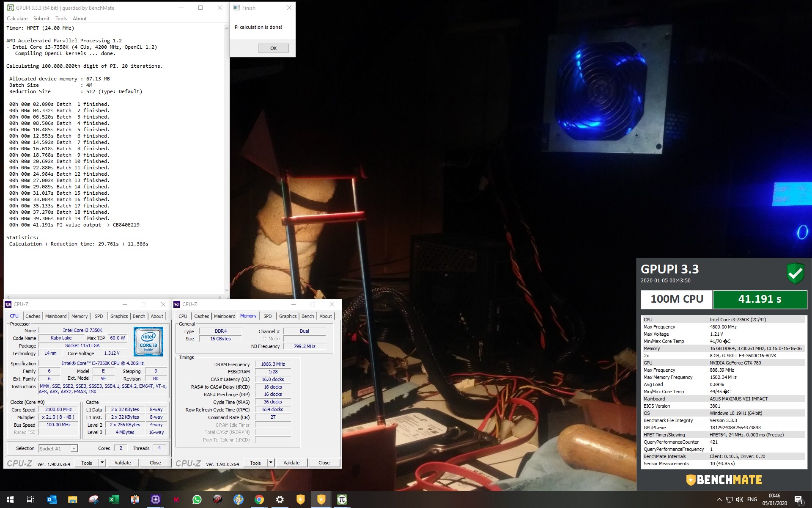Open Task View from taskbar
Viewport: 812px width, 508px height.
pos(30,500)
